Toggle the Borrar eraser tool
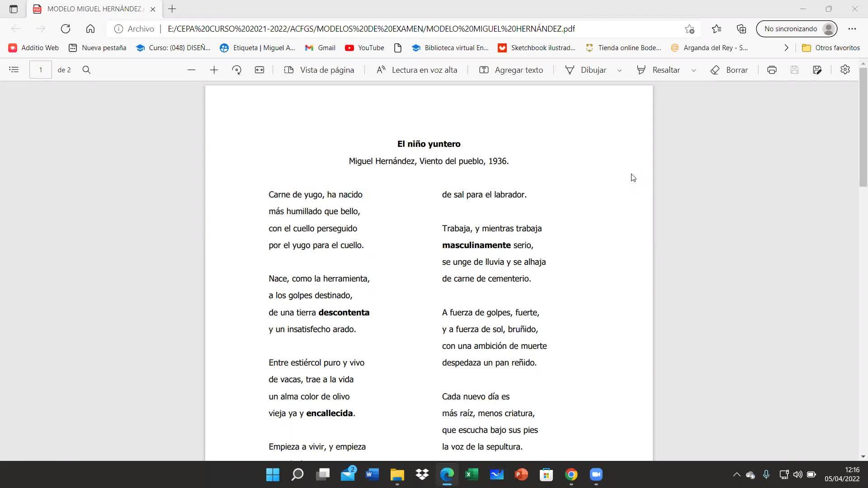 (729, 70)
